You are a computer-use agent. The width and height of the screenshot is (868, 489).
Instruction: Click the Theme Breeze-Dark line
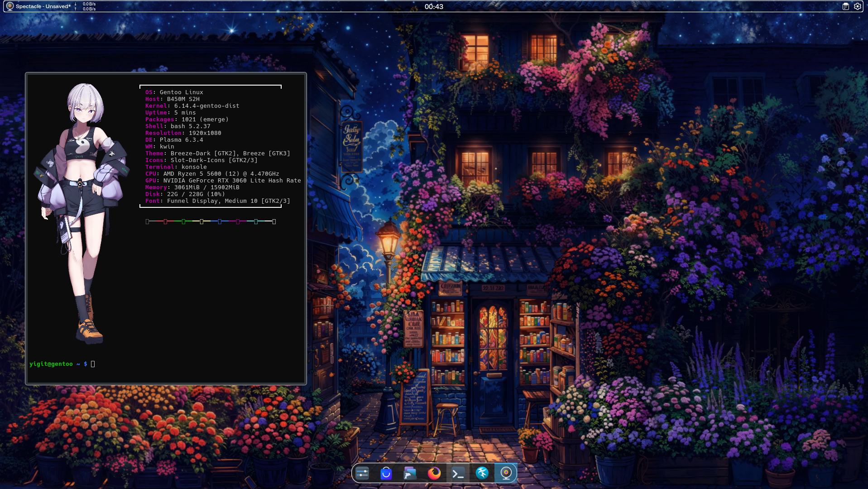[218, 153]
